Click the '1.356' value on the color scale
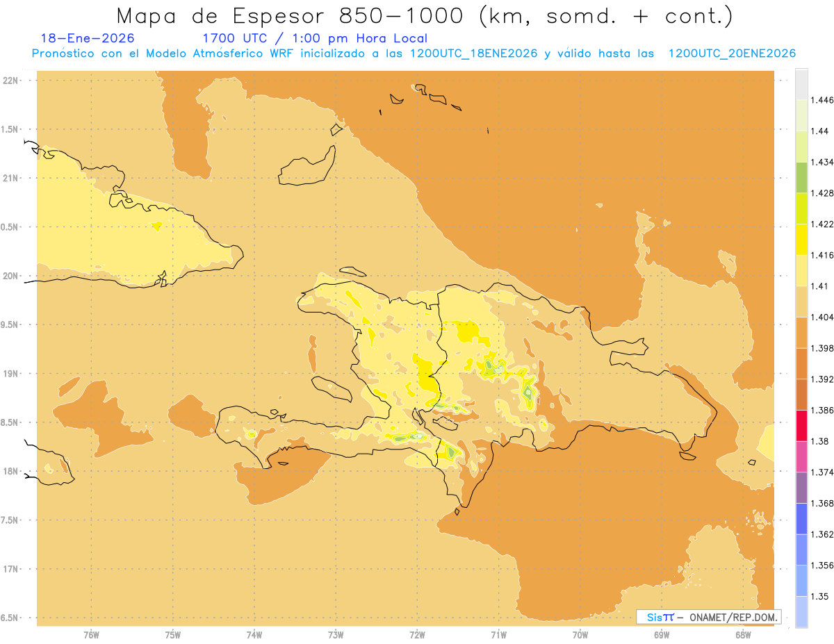The image size is (834, 644). (x=821, y=565)
